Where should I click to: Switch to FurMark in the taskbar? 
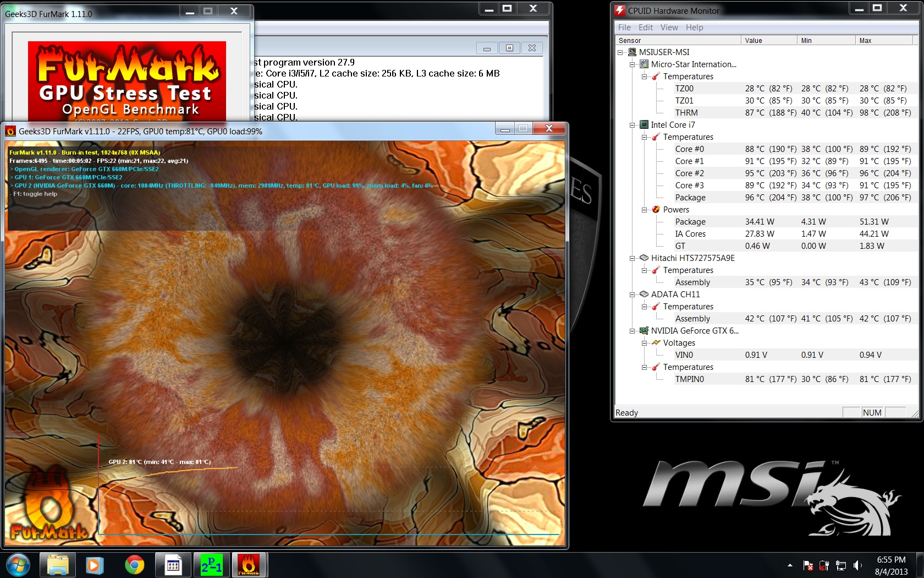coord(249,565)
